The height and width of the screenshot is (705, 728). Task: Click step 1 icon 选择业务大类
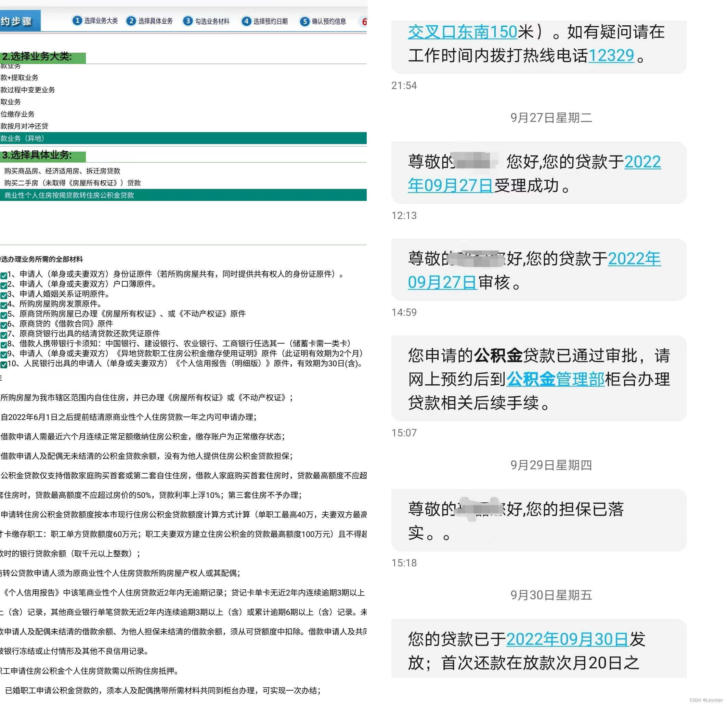[x=77, y=21]
